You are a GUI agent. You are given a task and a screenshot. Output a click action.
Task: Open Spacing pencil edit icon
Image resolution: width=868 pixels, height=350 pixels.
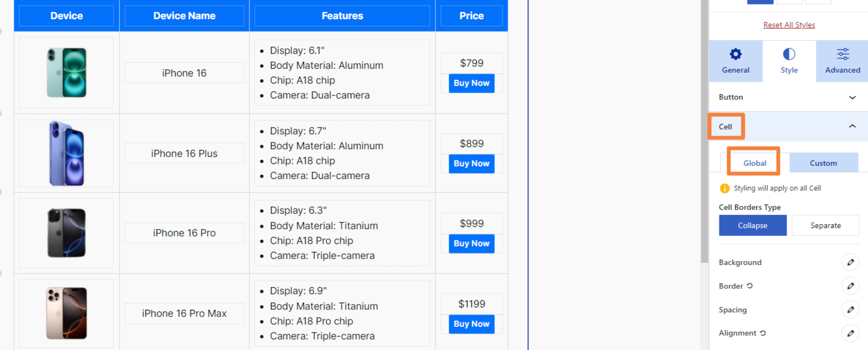pyautogui.click(x=850, y=309)
